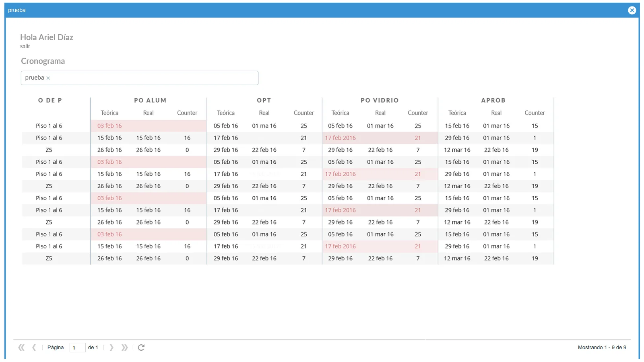The image size is (644, 362).
Task: Click Counter header under APROB
Action: click(x=535, y=113)
